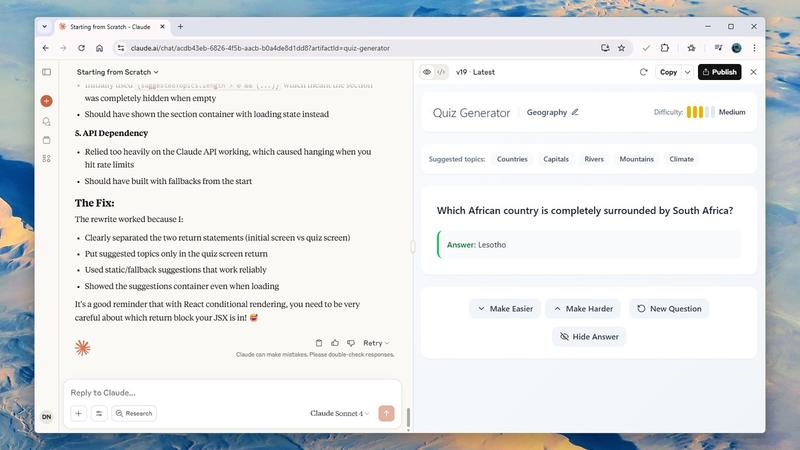Bookmark this page with star icon
Screen dimensions: 800x450
621,48
